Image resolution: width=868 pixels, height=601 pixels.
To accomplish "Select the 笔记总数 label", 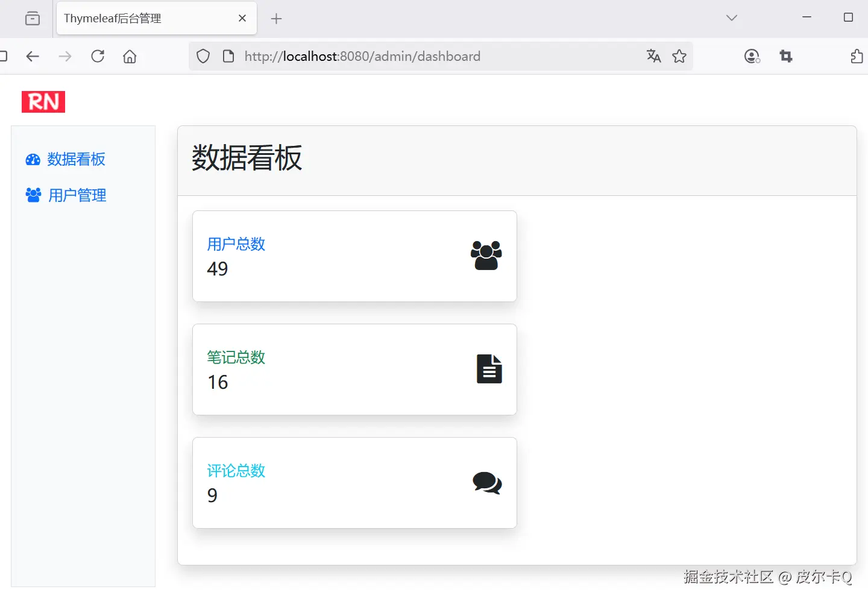I will pos(236,357).
